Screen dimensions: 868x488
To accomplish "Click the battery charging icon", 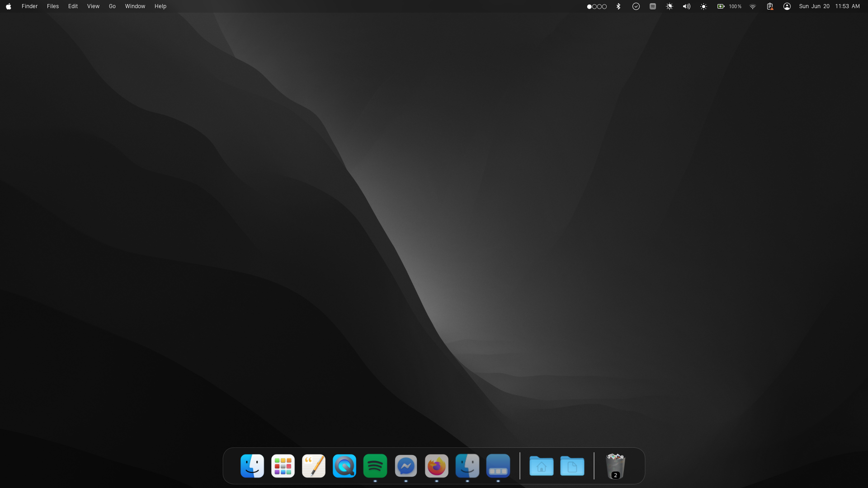I will tap(721, 6).
